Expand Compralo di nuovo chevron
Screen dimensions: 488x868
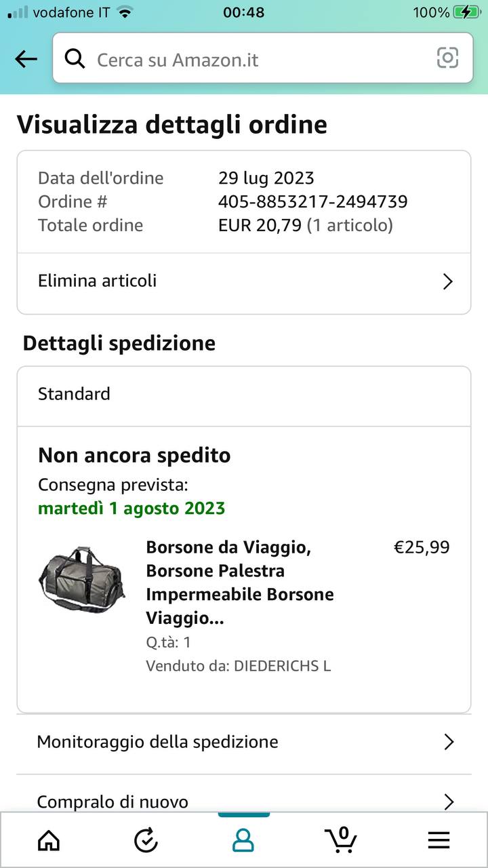tap(448, 802)
